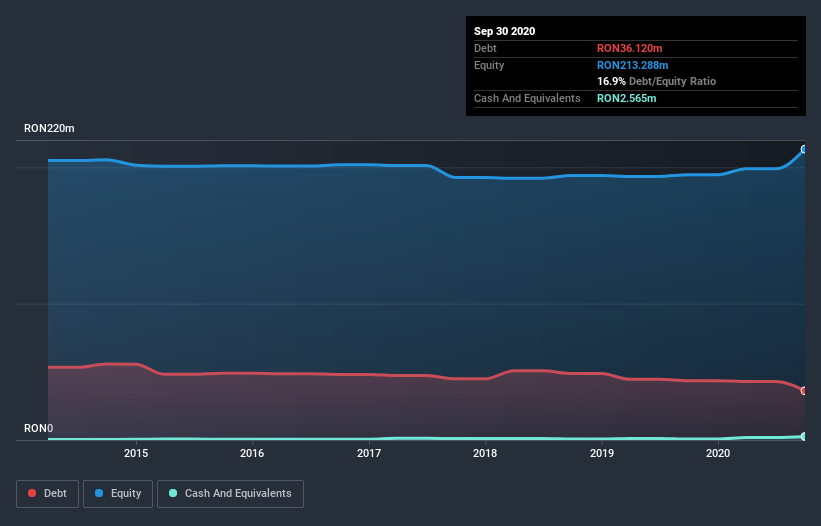Click the 2019 axis label

(602, 453)
